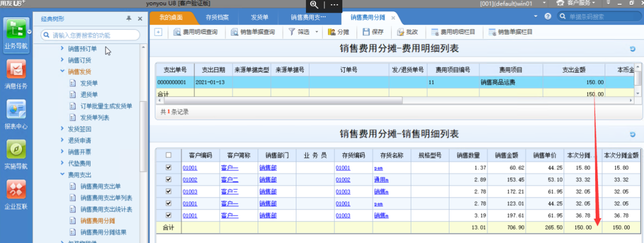
Task: Uncheck the row checkbox for customer 01003
Action: 168,191
